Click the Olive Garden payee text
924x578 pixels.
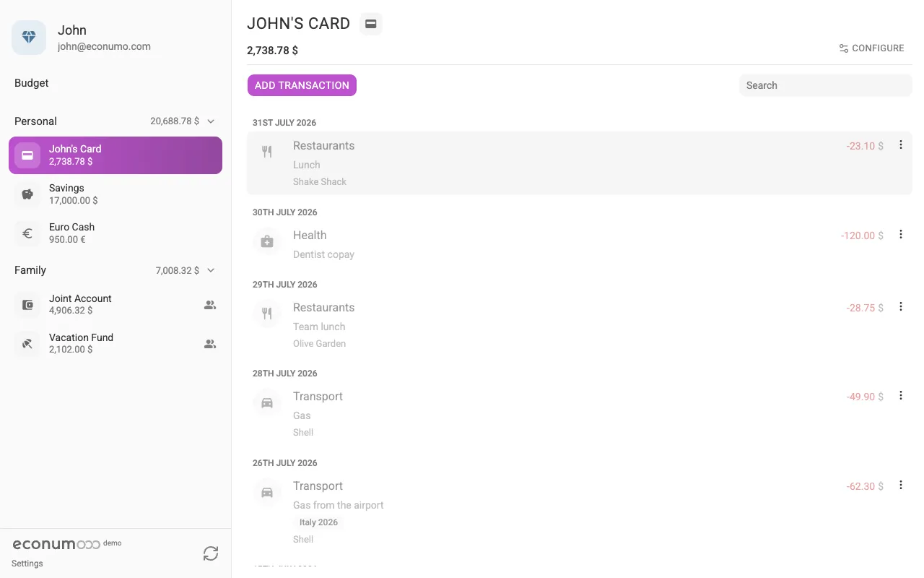click(x=319, y=344)
